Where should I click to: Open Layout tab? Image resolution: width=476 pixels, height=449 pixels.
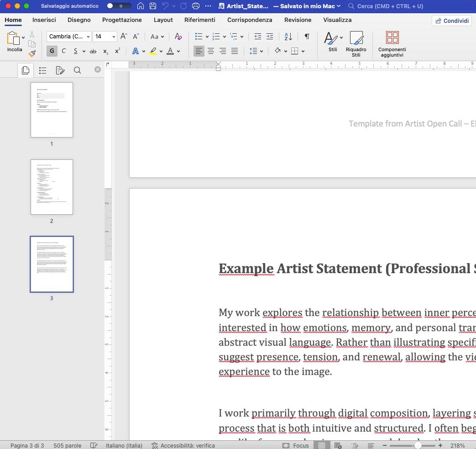(x=163, y=20)
